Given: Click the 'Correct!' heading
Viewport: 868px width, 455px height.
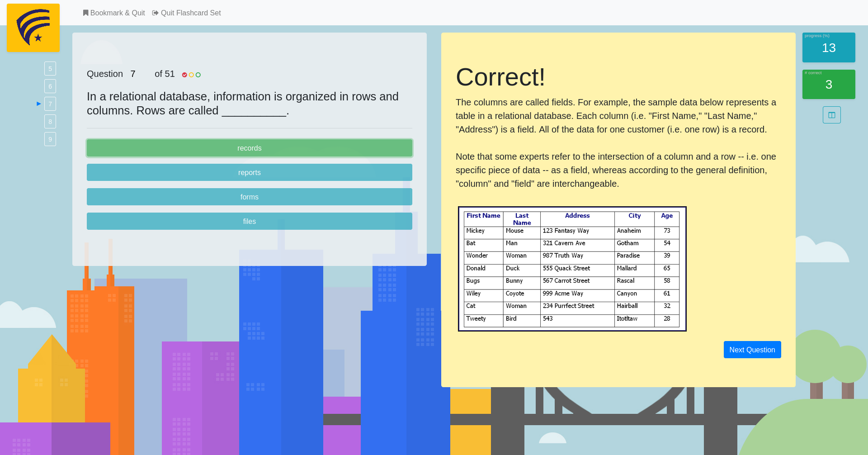Looking at the screenshot, I should (500, 77).
